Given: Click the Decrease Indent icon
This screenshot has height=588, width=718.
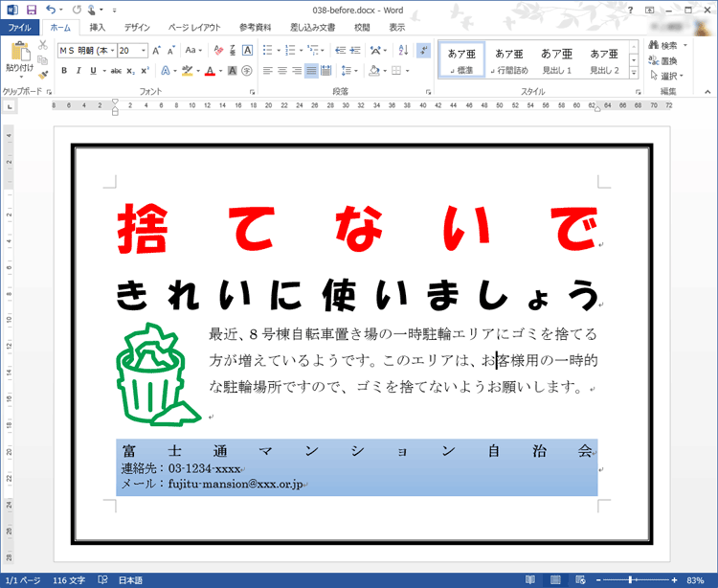Looking at the screenshot, I should 340,51.
